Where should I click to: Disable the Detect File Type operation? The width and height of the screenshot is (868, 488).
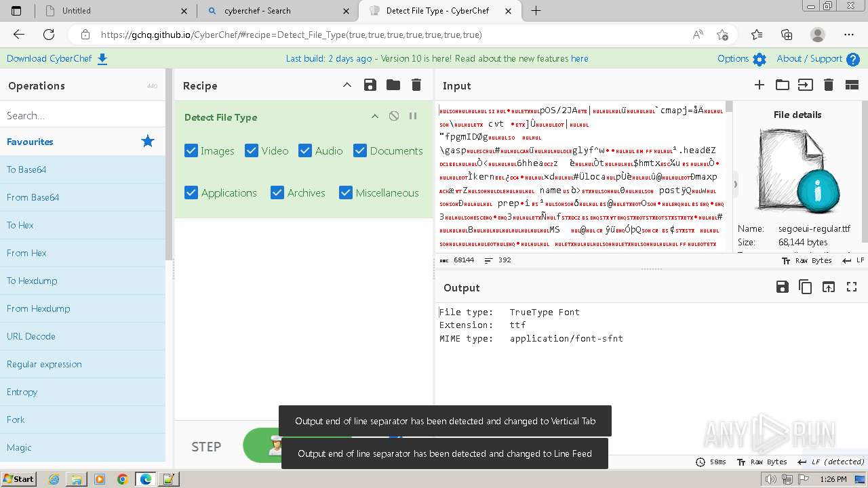(x=394, y=117)
